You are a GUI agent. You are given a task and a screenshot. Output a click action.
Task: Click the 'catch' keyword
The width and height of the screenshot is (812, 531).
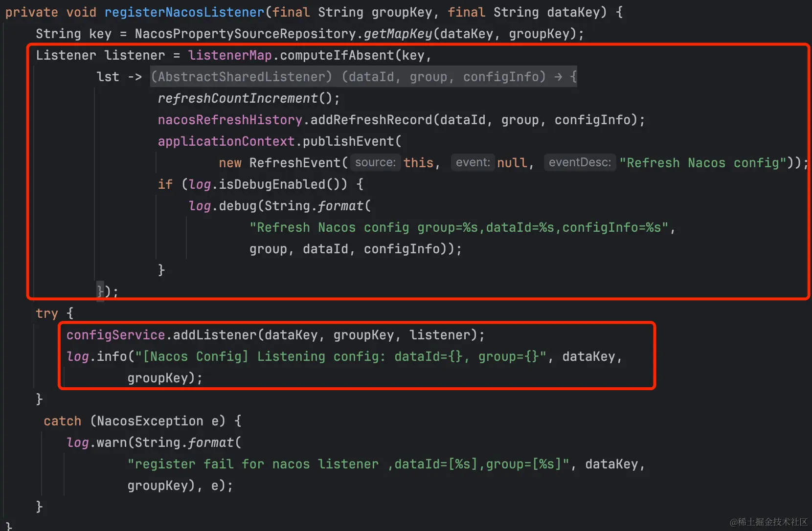[63, 421]
